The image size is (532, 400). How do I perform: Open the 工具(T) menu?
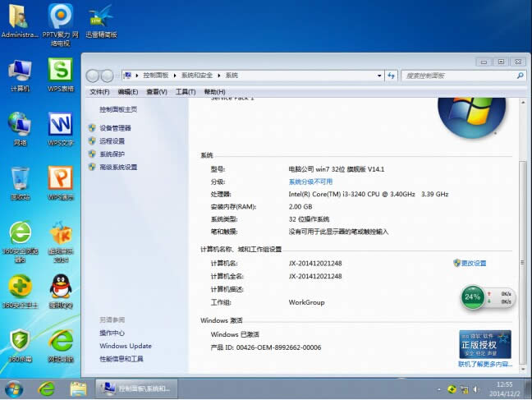point(186,92)
